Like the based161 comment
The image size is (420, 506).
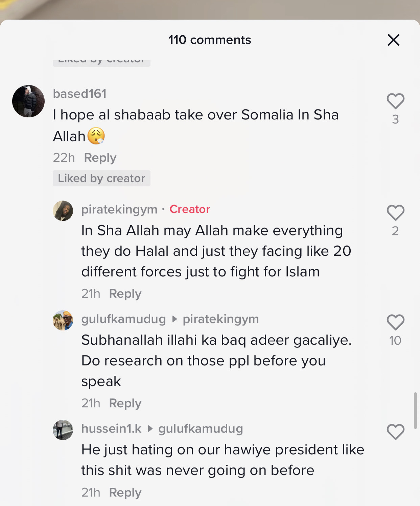point(395,101)
